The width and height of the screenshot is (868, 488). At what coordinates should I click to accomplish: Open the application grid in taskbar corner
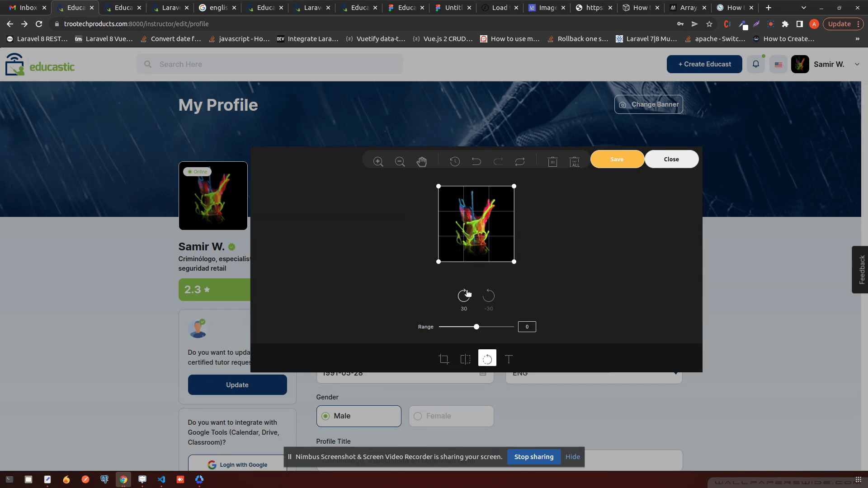[858, 479]
